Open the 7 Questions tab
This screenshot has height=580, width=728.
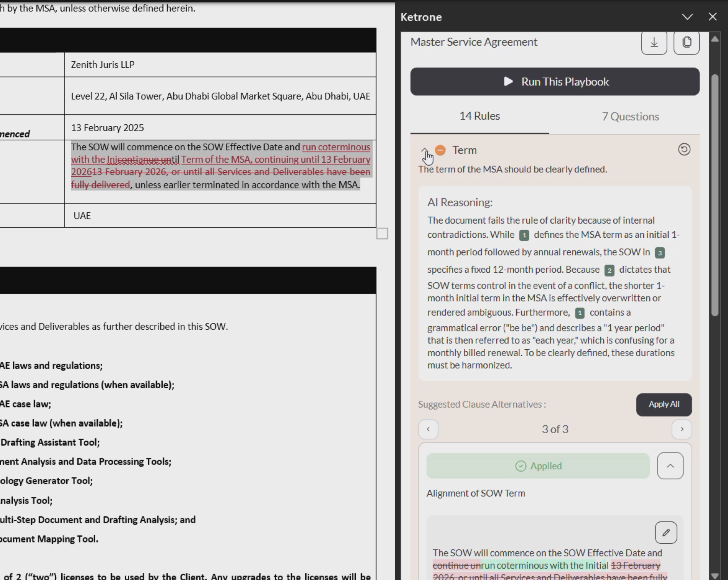pos(630,117)
